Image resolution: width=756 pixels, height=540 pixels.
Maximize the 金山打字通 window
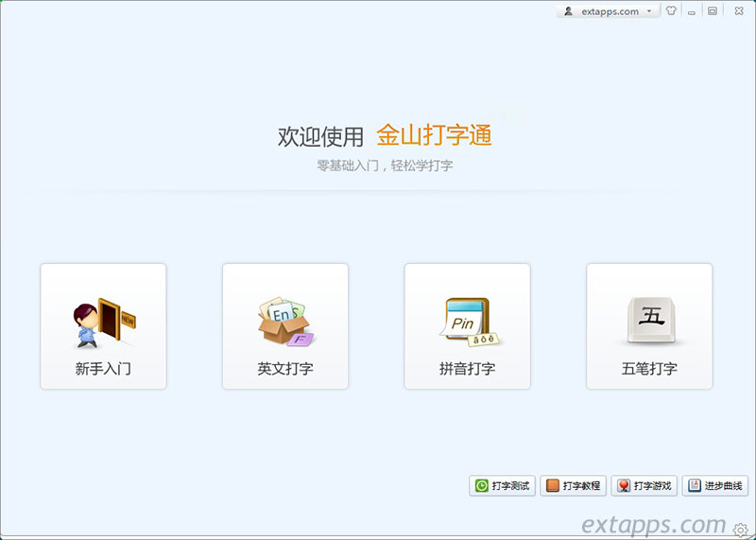(713, 10)
